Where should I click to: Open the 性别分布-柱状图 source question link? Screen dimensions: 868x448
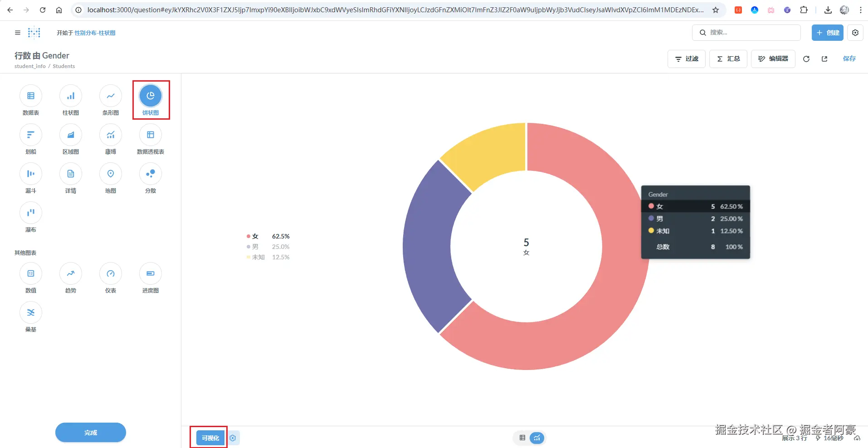[95, 33]
